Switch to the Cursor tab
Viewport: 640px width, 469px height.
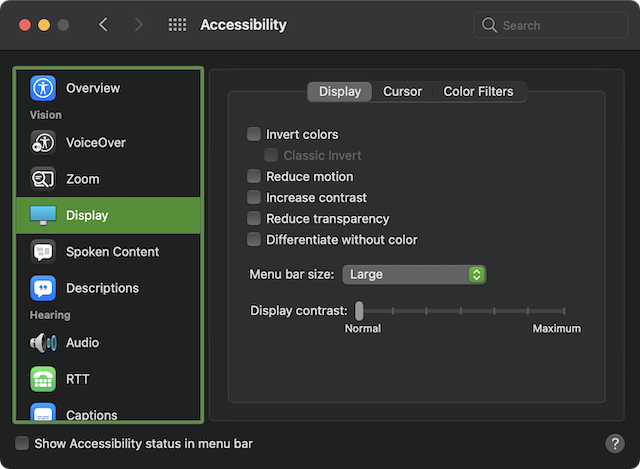point(403,92)
